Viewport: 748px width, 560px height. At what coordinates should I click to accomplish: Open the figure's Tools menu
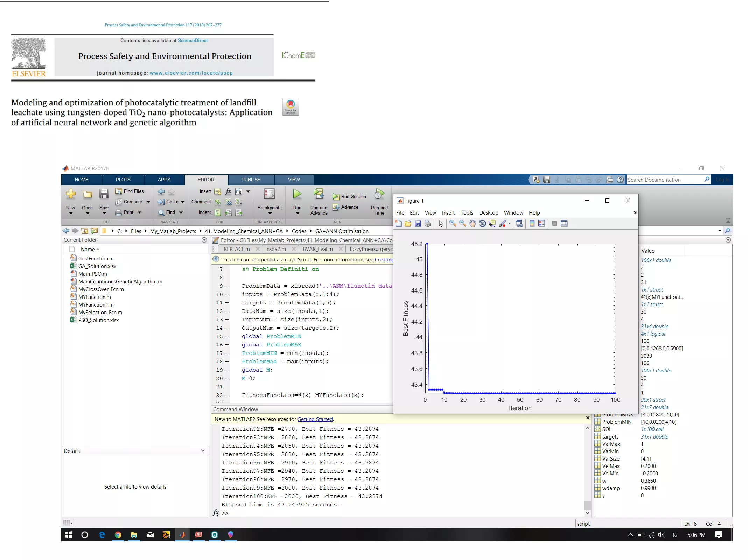[x=467, y=213]
